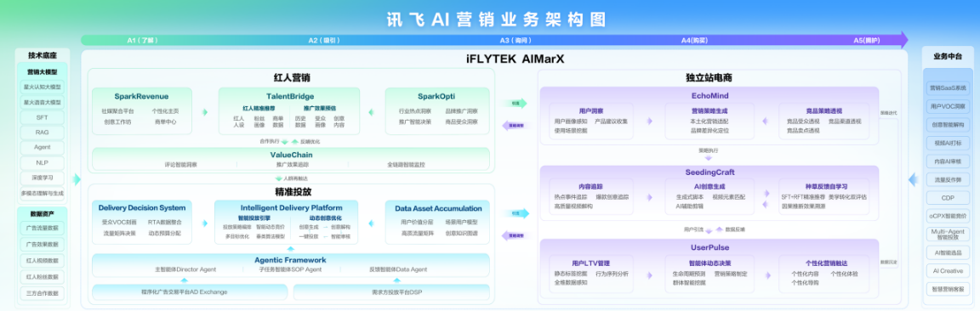Click the 程序化广告交易平台AD Exchange box

tap(190, 291)
